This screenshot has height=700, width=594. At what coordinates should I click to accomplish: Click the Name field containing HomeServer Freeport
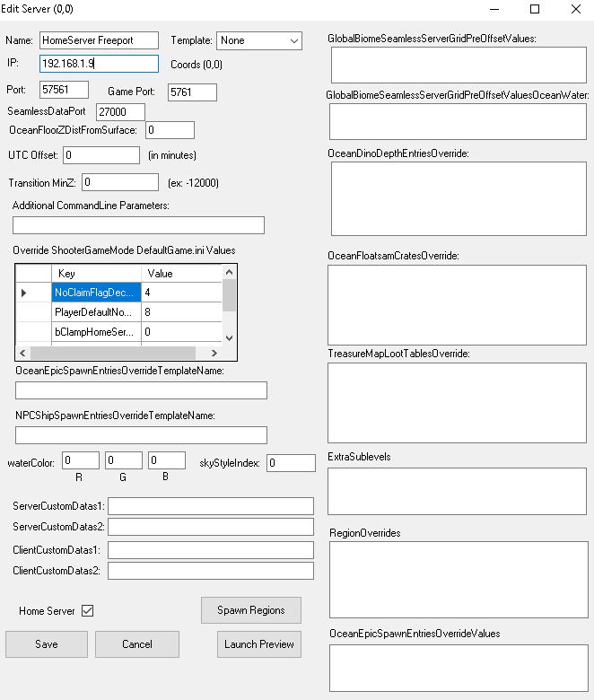[99, 40]
